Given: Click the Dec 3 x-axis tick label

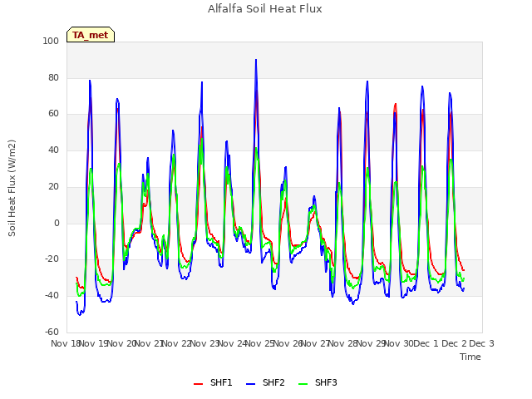Looking at the screenshot, I should (481, 343).
